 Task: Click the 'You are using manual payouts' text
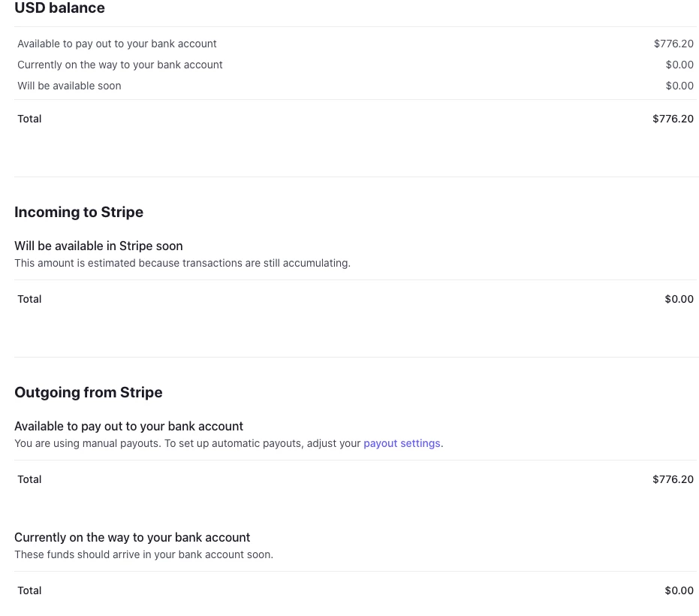point(87,443)
